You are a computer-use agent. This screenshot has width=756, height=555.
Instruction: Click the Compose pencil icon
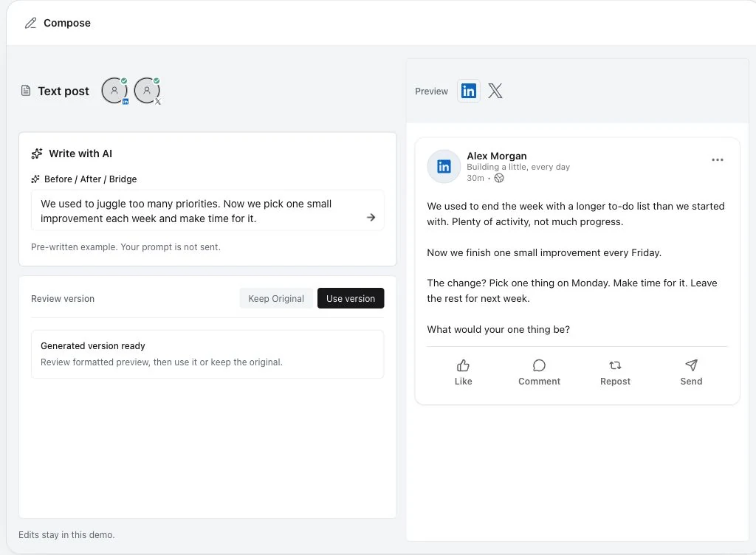30,23
